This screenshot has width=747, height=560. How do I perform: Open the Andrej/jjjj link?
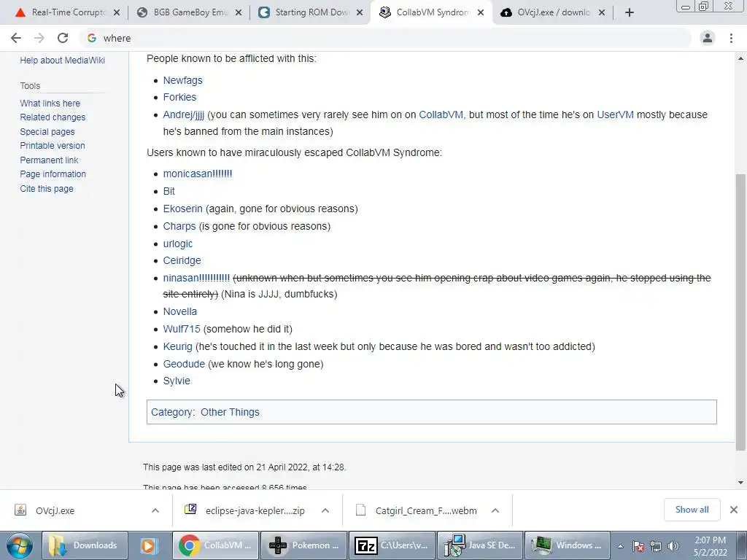pyautogui.click(x=183, y=114)
